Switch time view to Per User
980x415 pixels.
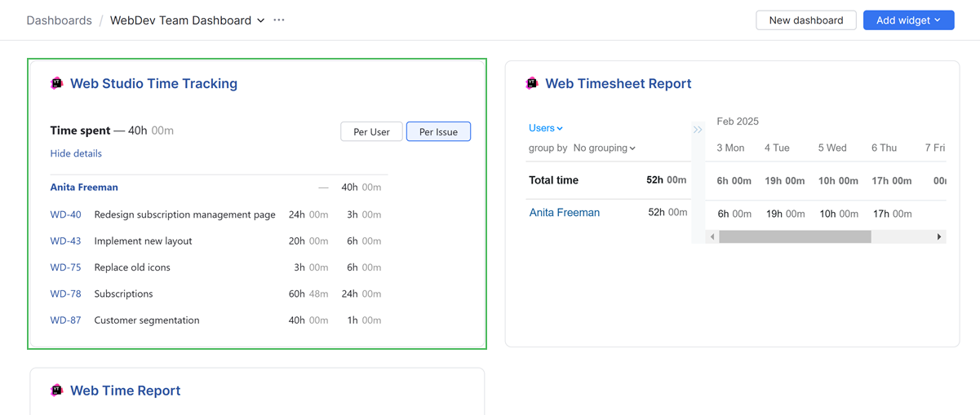(371, 132)
